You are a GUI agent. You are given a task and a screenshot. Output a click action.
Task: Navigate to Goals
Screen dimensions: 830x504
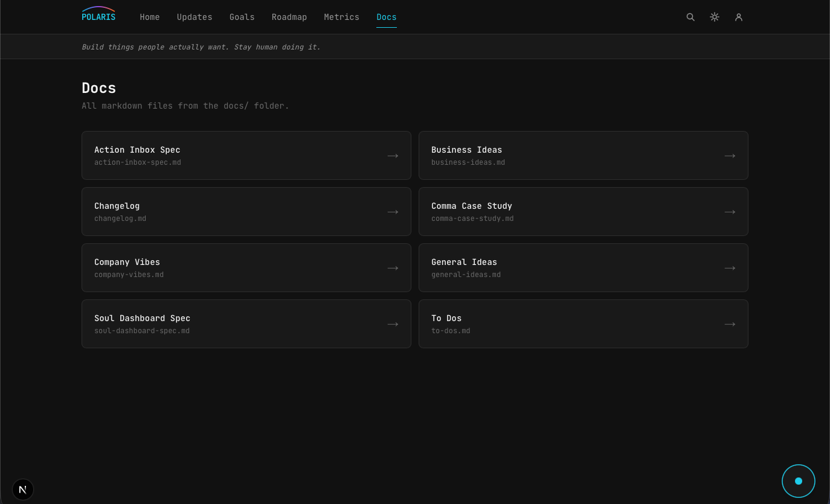[x=242, y=17]
